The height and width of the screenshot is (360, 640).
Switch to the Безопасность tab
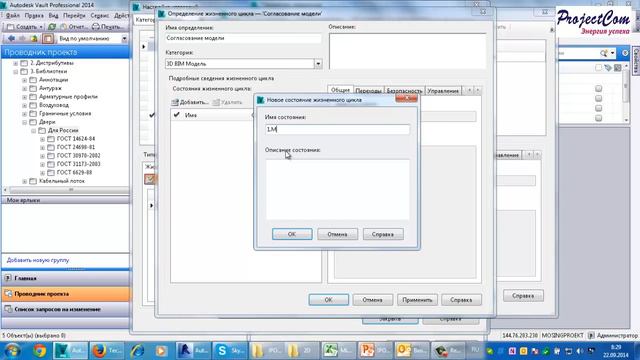pos(404,91)
